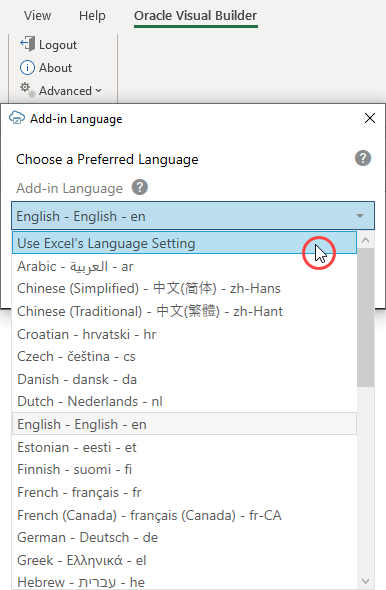The height and width of the screenshot is (590, 386).
Task: Click the language list scroll down arrow
Action: [365, 581]
